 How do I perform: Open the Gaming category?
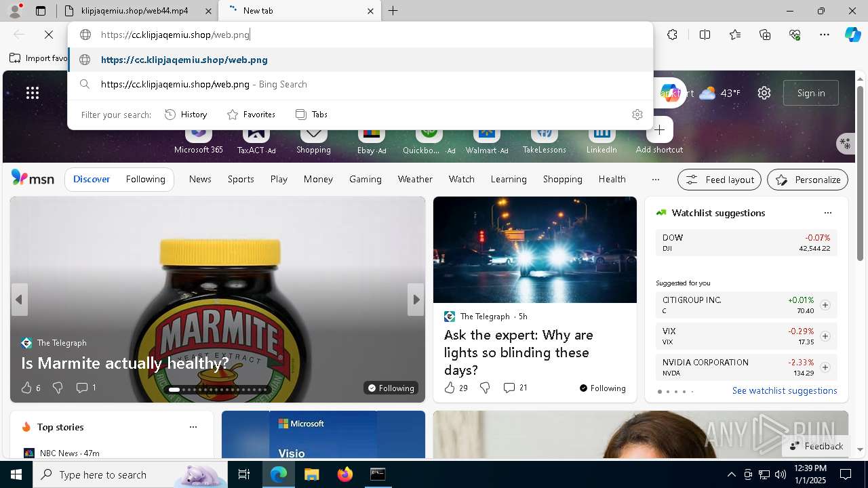pos(366,179)
